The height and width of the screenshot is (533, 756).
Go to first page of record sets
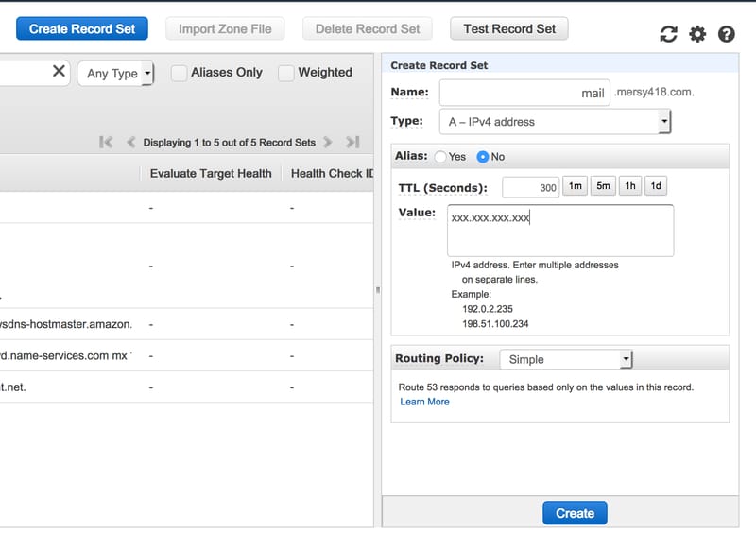[106, 142]
